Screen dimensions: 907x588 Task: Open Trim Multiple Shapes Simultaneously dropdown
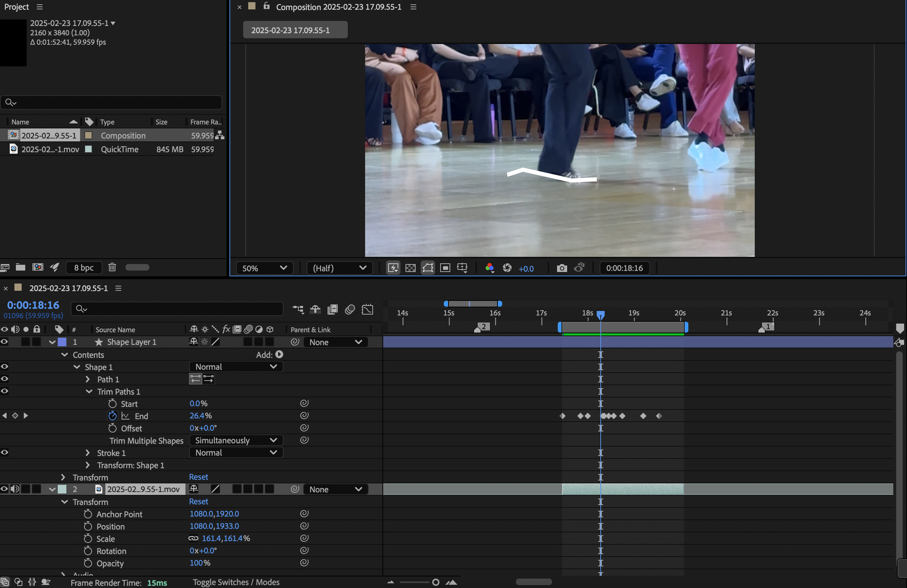click(x=236, y=440)
